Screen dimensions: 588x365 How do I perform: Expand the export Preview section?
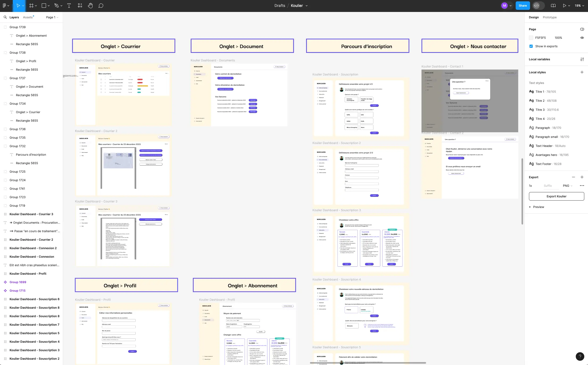tap(537, 207)
